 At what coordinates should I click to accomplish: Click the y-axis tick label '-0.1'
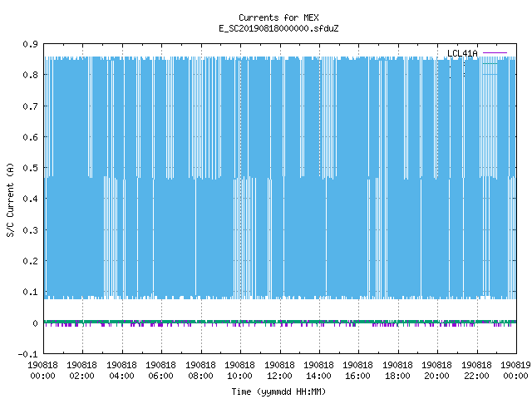27,354
